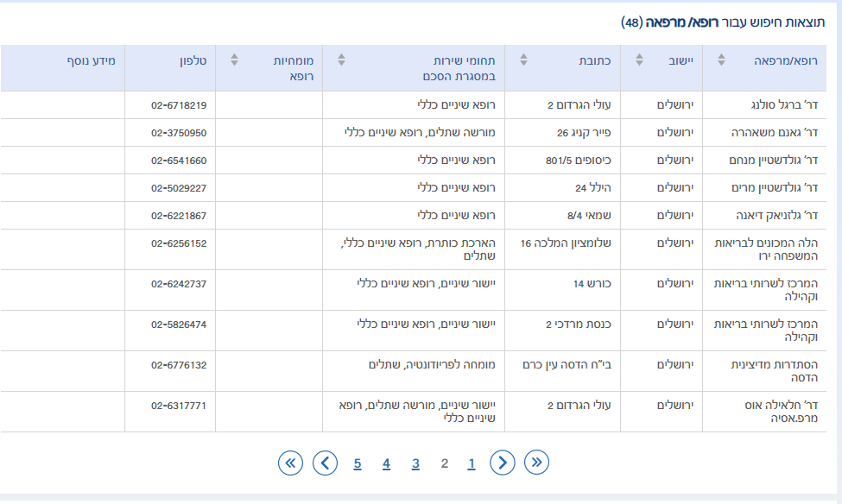
Task: Go to results page 1
Action: point(472,463)
